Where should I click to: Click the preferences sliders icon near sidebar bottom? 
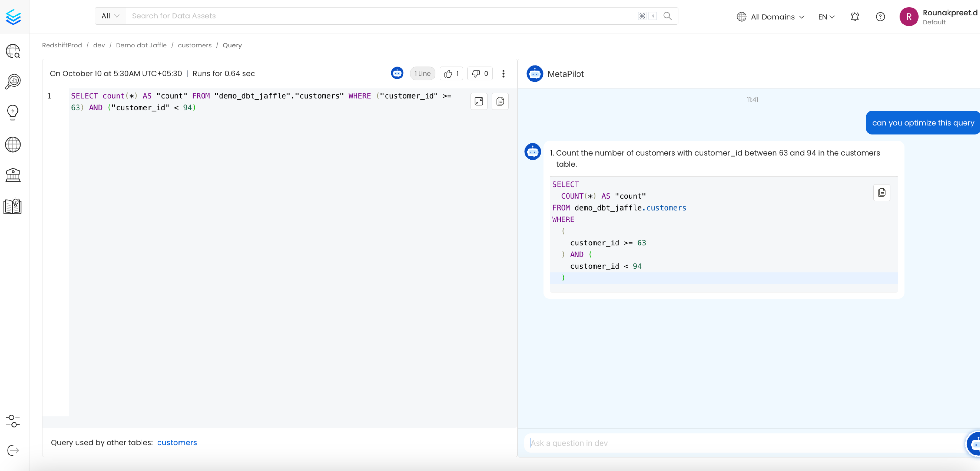click(x=13, y=421)
